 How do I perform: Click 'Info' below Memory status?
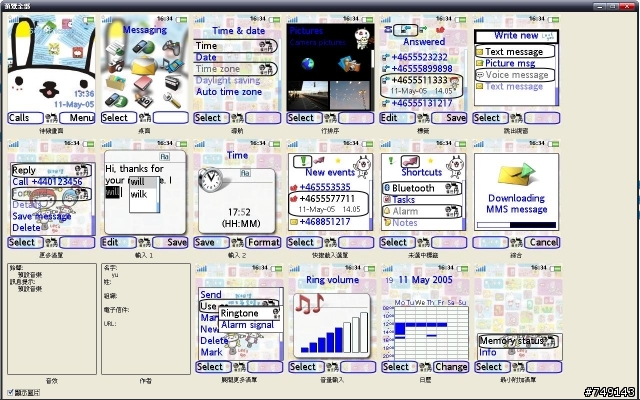coord(488,353)
